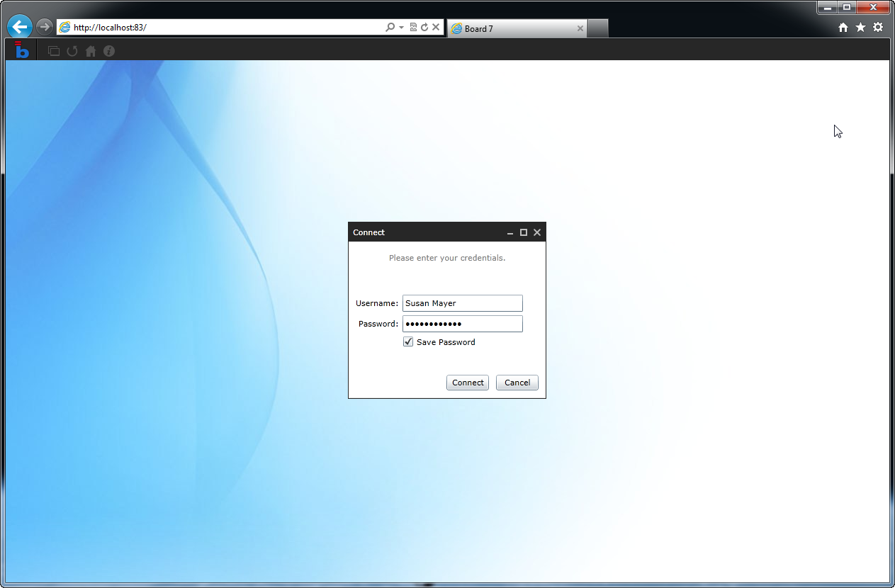The image size is (895, 588).
Task: Click the Board toolbar home icon
Action: click(x=91, y=51)
